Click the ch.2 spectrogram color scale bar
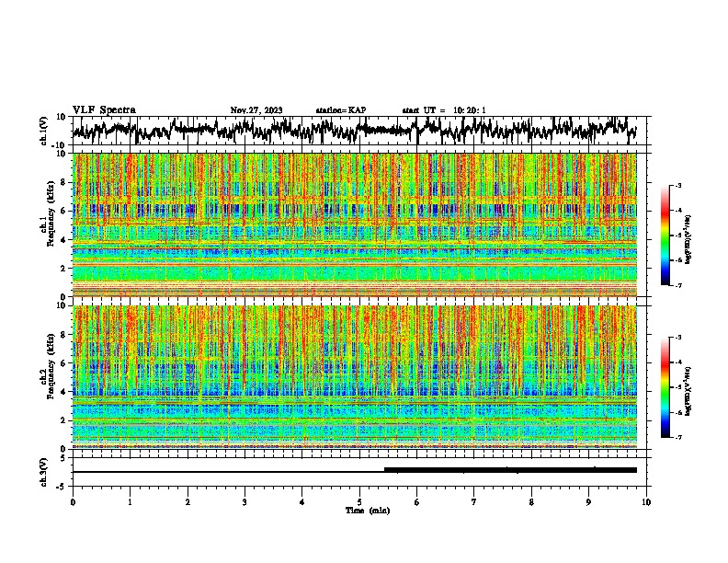The image size is (728, 563). pyautogui.click(x=665, y=387)
